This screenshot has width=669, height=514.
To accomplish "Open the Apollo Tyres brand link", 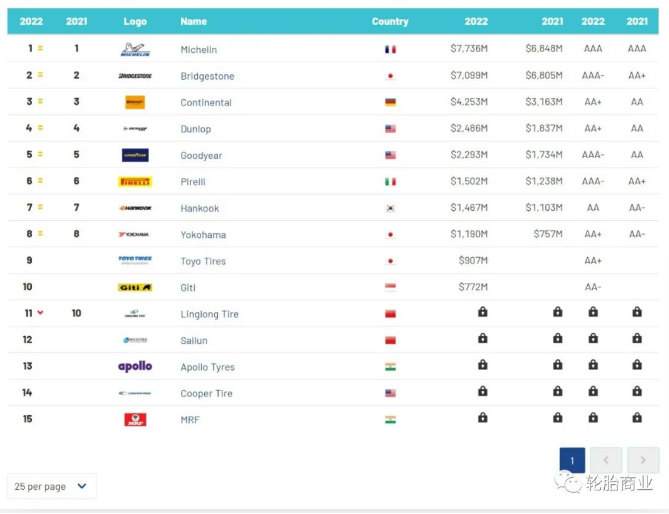I will [207, 367].
